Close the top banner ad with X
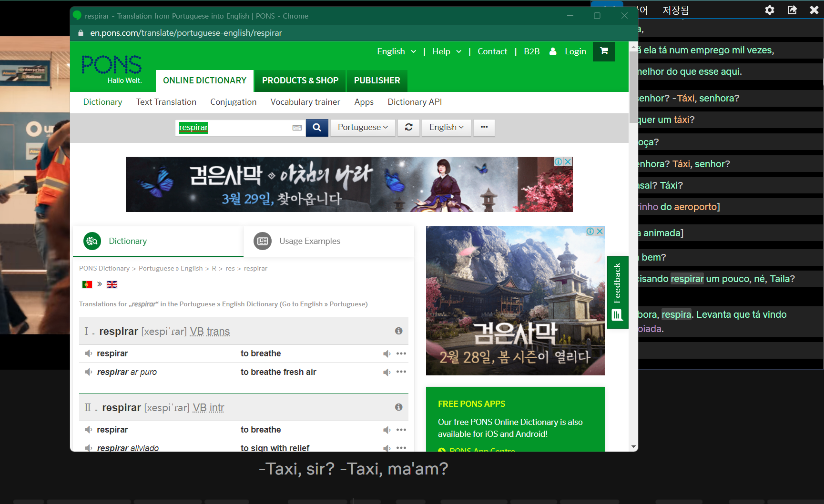 pyautogui.click(x=568, y=161)
